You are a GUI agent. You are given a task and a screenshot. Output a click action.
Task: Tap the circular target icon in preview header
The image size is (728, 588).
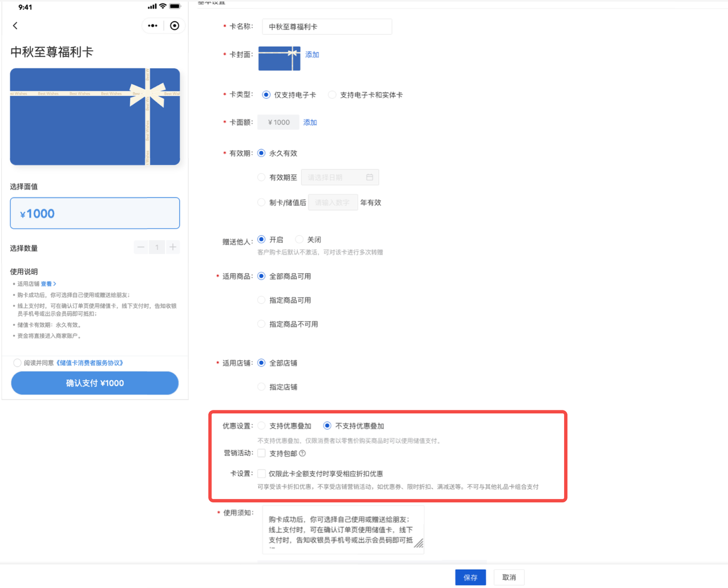[x=175, y=26]
